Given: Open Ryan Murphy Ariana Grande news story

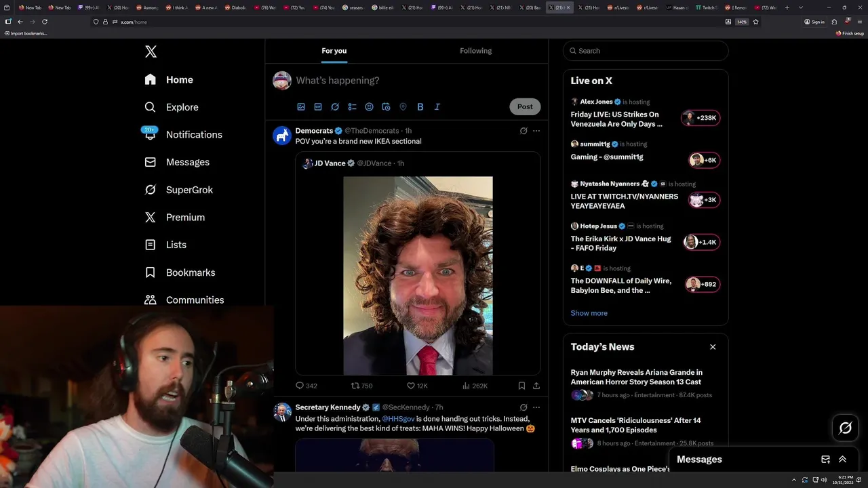Looking at the screenshot, I should 646,384.
